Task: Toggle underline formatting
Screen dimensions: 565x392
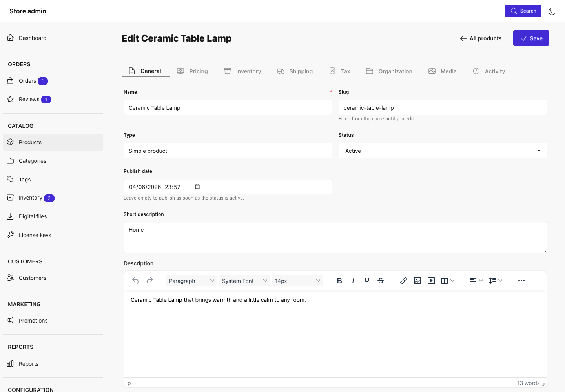Action: 367,281
